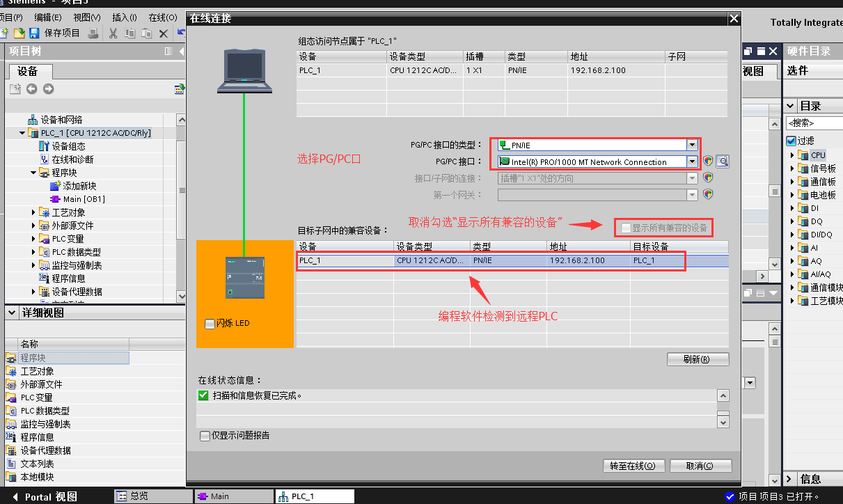
Task: Click the new project icon on toolbar
Action: tap(5, 33)
